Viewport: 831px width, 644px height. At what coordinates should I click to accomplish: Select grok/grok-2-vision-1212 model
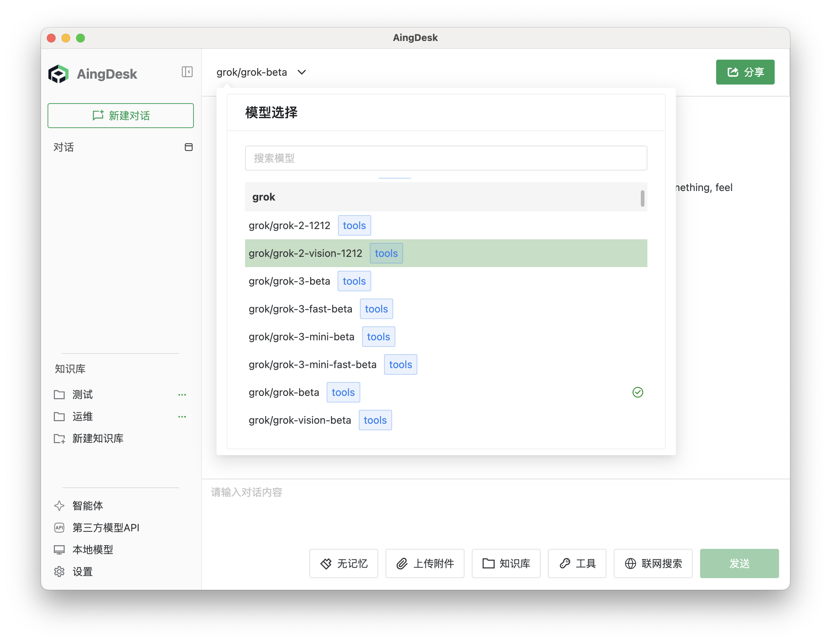(305, 254)
